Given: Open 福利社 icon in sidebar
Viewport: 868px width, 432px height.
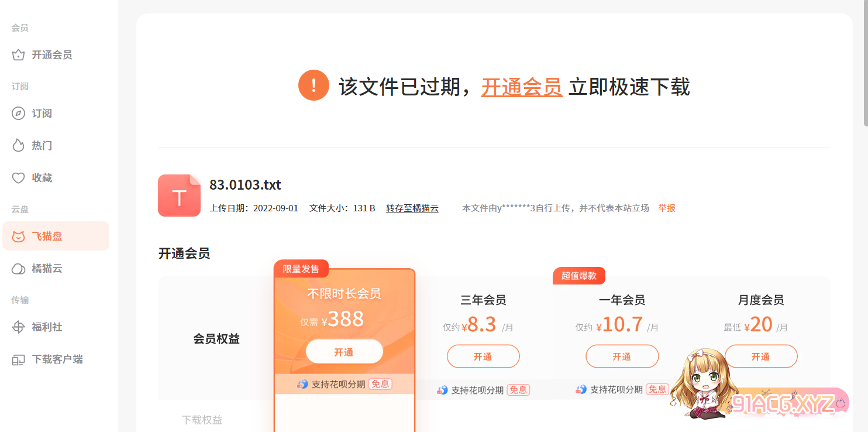Looking at the screenshot, I should pos(19,327).
